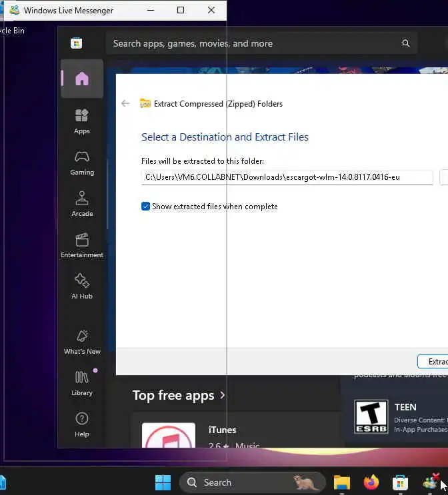Click the magnifier icon in Store search
The width and height of the screenshot is (448, 495).
pos(405,43)
